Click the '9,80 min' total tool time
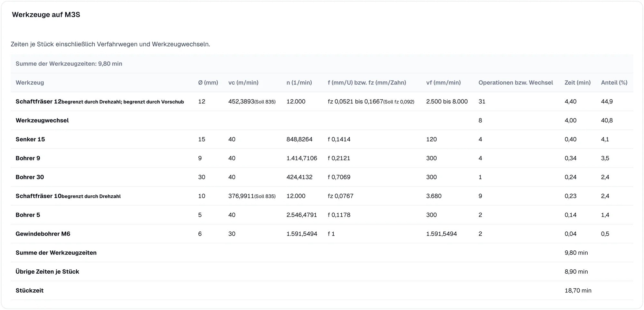644x310 pixels. (x=576, y=253)
